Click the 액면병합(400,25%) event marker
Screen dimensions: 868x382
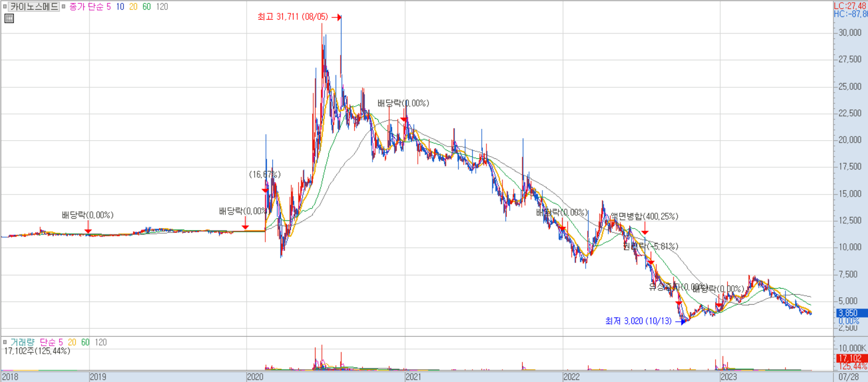(644, 217)
